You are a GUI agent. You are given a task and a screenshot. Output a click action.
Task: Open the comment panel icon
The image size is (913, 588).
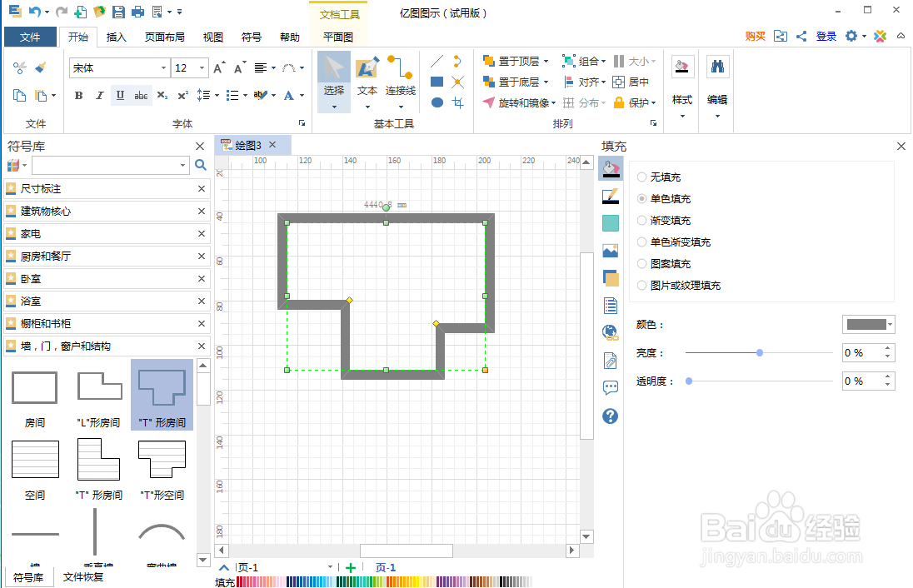click(x=611, y=388)
